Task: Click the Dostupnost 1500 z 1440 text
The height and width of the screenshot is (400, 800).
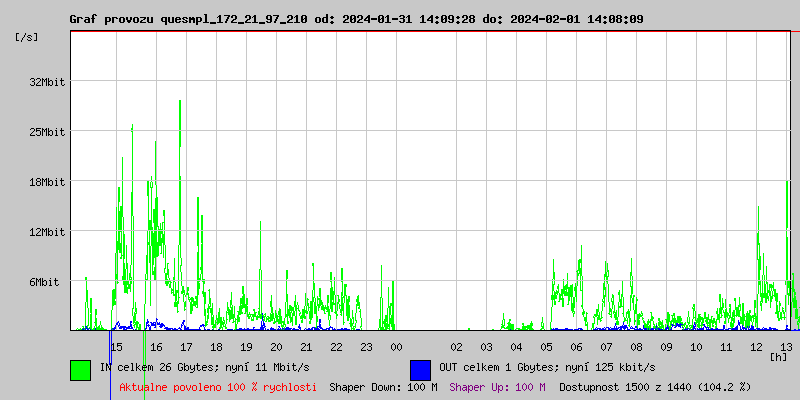Action: 654,387
